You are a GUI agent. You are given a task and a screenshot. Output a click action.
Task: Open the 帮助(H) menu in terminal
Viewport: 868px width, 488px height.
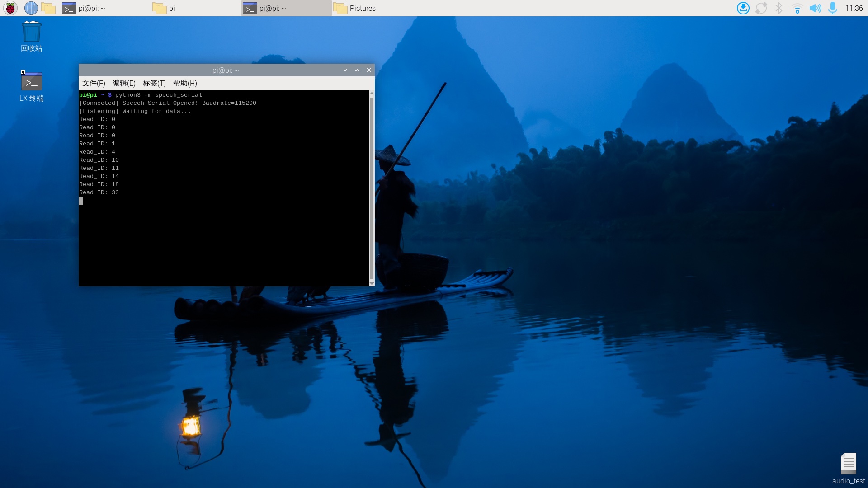click(185, 83)
